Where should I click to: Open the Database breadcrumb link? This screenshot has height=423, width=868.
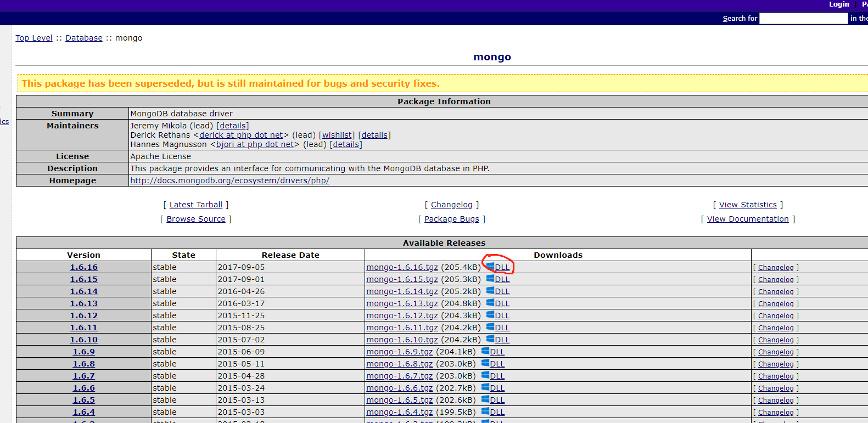point(84,38)
